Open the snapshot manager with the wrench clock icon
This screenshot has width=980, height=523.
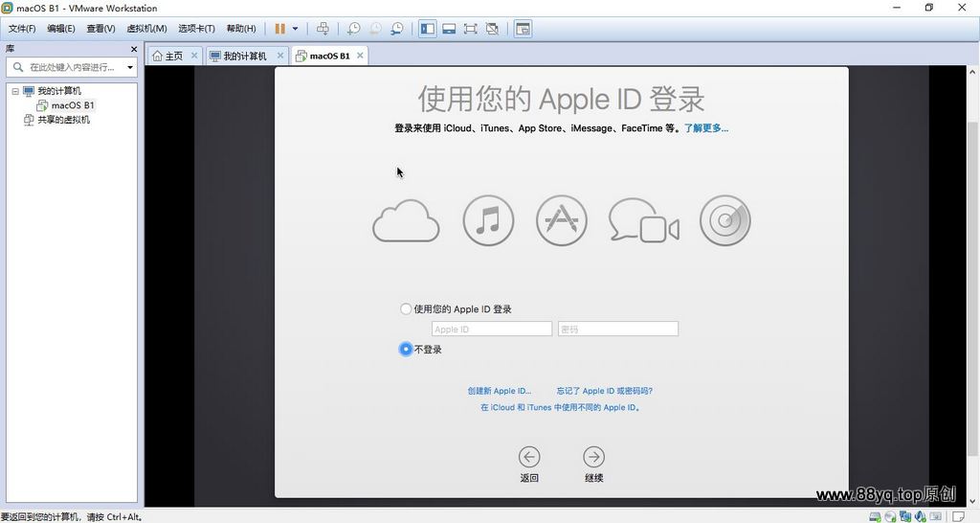pyautogui.click(x=397, y=29)
